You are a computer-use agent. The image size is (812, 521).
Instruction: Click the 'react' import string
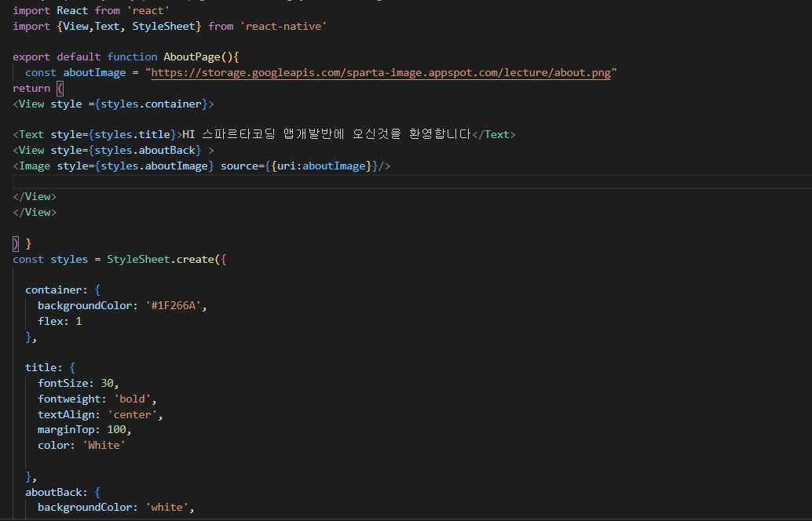tap(148, 11)
